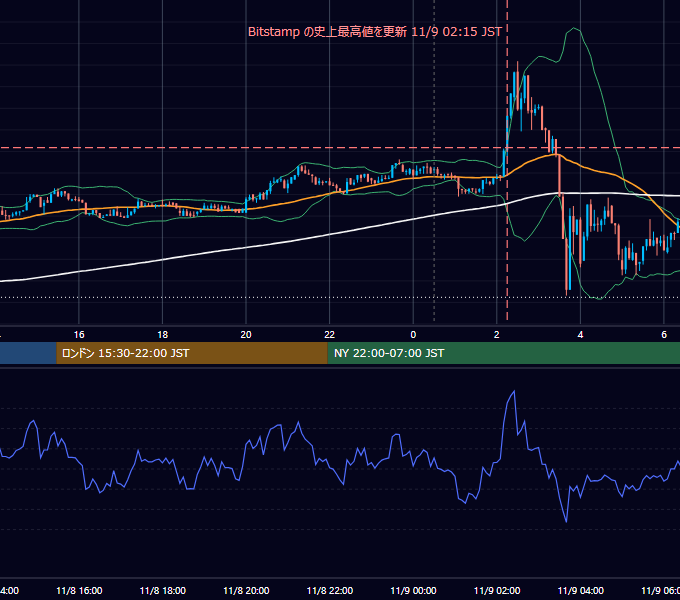This screenshot has height=600, width=680.
Task: Click the oscillator's highest peak near 02:00
Action: [x=514, y=391]
